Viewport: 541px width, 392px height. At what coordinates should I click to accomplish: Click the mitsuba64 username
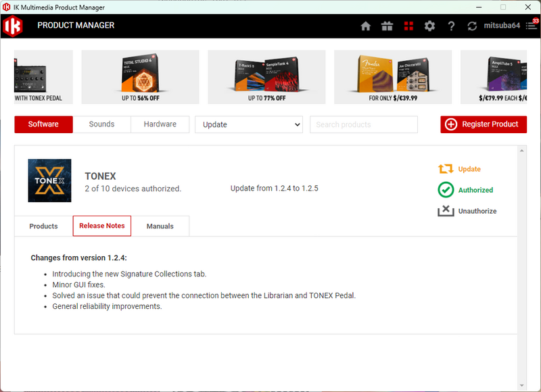502,26
